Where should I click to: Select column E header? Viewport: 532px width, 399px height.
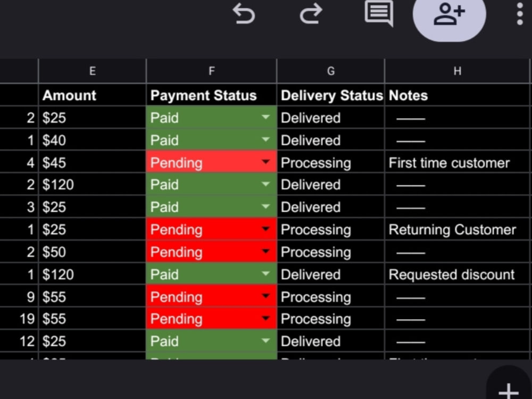tap(92, 71)
